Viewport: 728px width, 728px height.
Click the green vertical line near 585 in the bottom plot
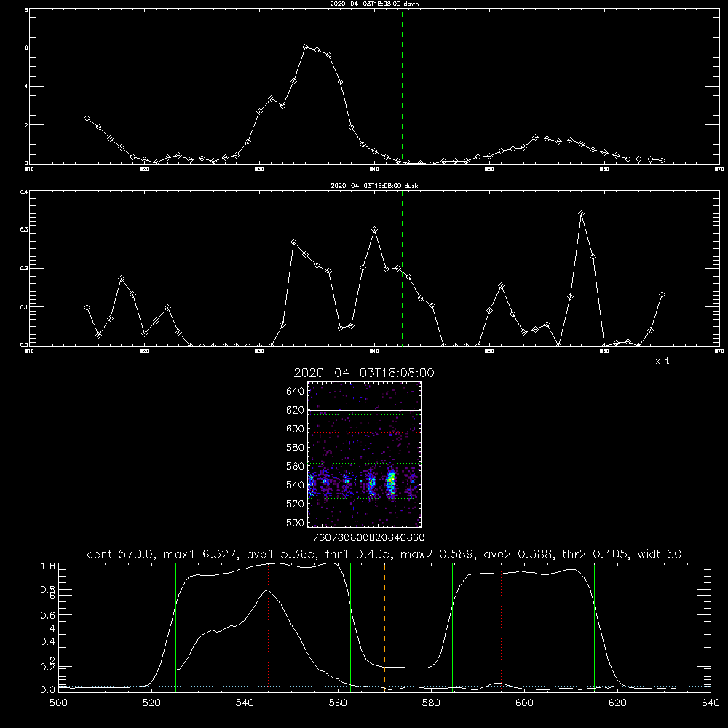pyautogui.click(x=452, y=628)
